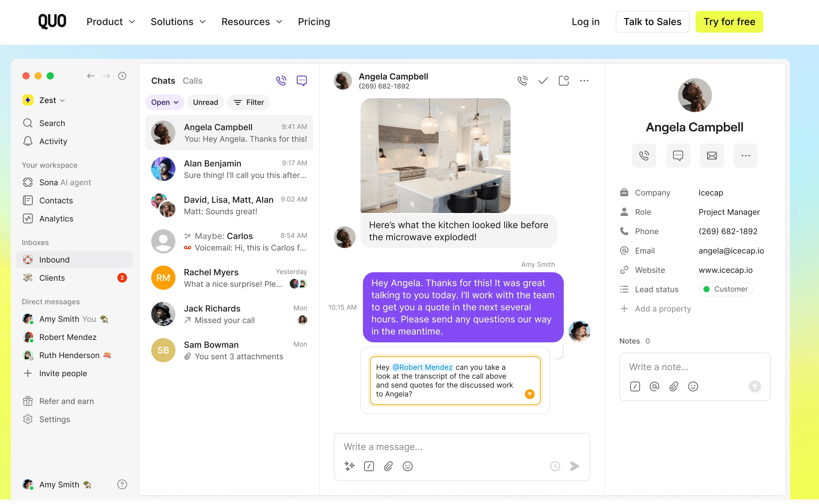
Task: Click the green Customer lead status tag
Action: (726, 289)
